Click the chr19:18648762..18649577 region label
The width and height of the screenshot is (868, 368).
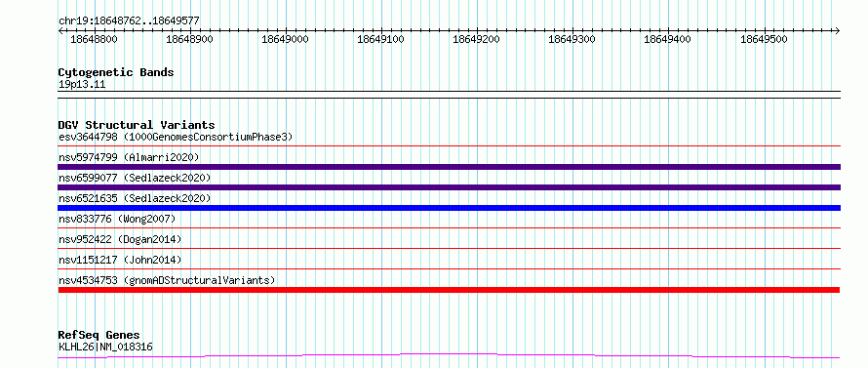(x=129, y=21)
